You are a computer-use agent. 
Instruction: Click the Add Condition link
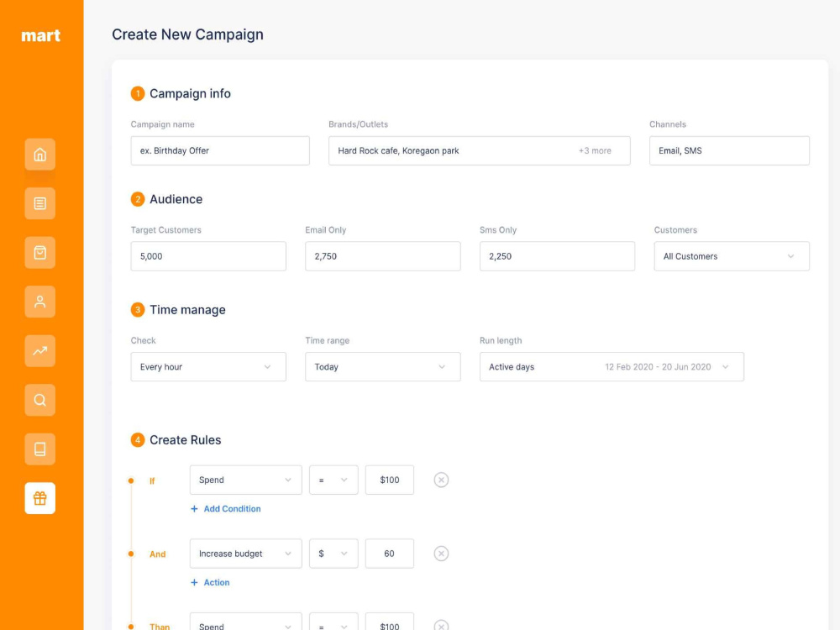point(232,509)
